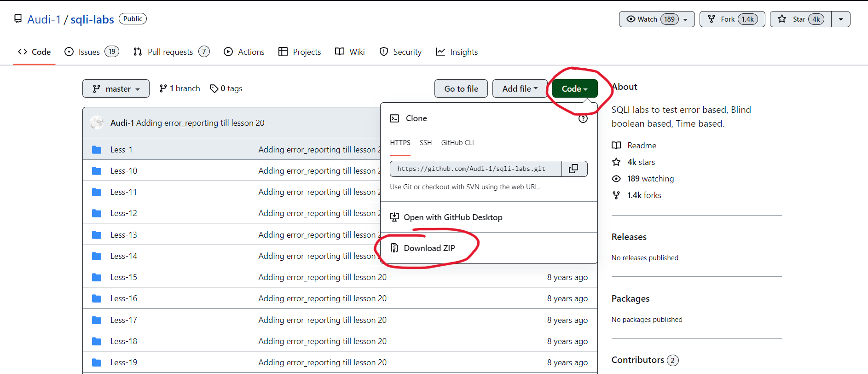Image resolution: width=868 pixels, height=374 pixels.
Task: Open the Pull requests tab
Action: [x=171, y=52]
